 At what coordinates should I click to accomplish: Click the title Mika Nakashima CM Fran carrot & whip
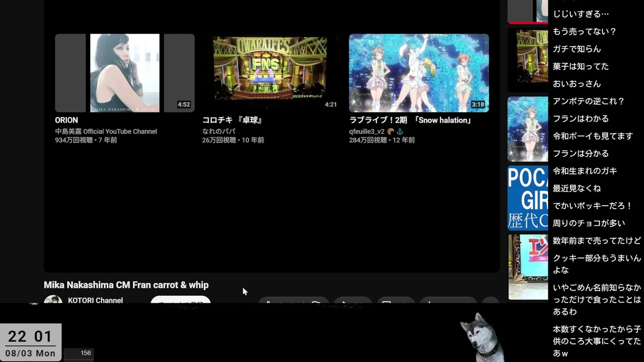click(126, 285)
